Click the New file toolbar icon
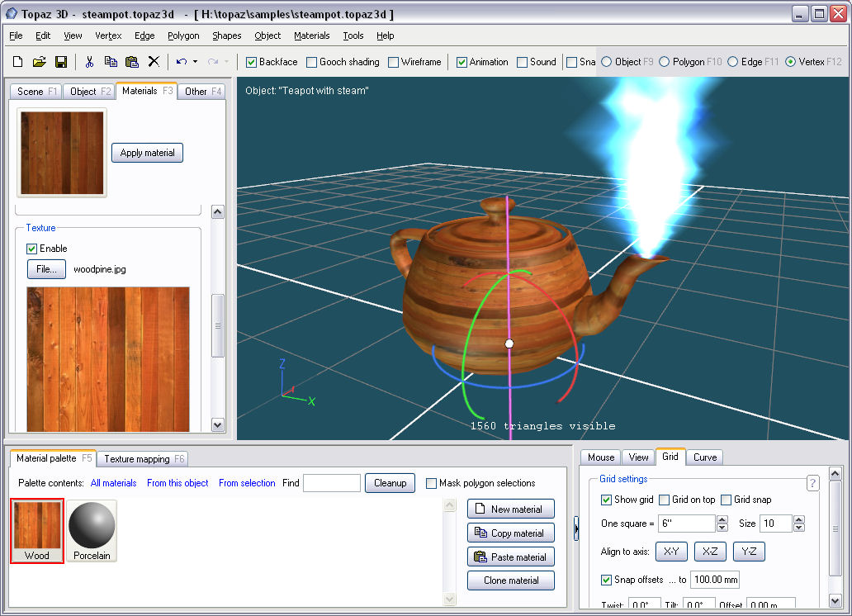The width and height of the screenshot is (852, 616). (17, 62)
